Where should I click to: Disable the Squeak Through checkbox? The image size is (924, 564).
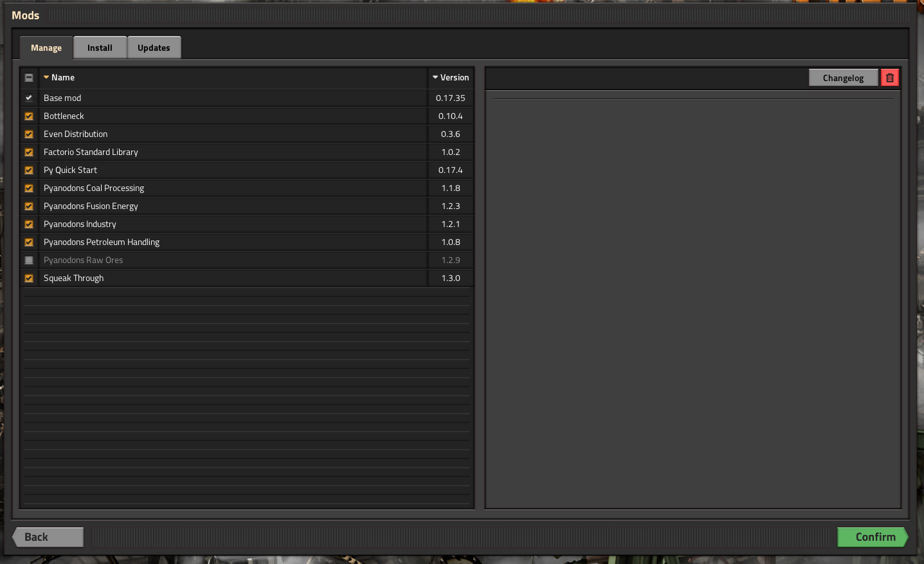[x=29, y=278]
